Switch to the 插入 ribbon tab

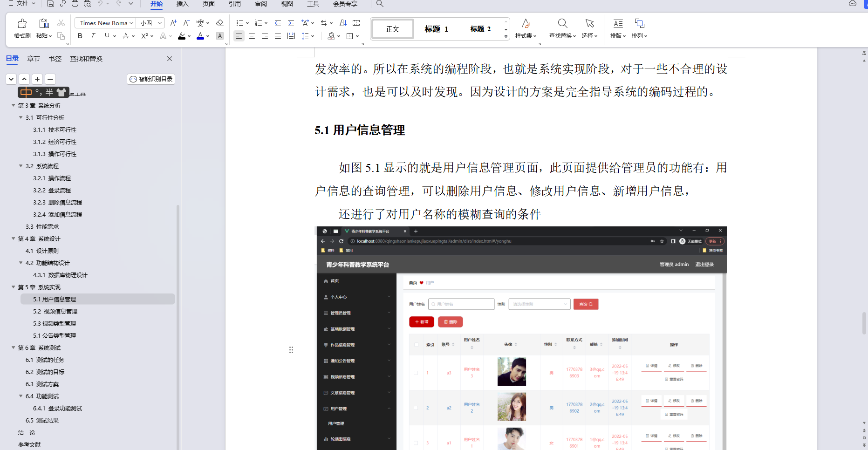[182, 4]
